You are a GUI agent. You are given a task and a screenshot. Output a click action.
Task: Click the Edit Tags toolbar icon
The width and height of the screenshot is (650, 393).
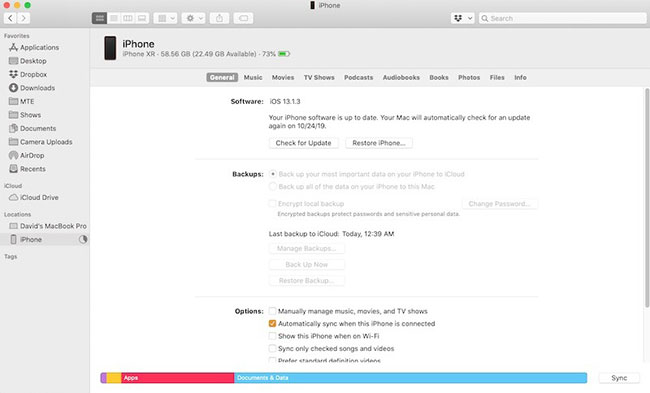point(243,18)
